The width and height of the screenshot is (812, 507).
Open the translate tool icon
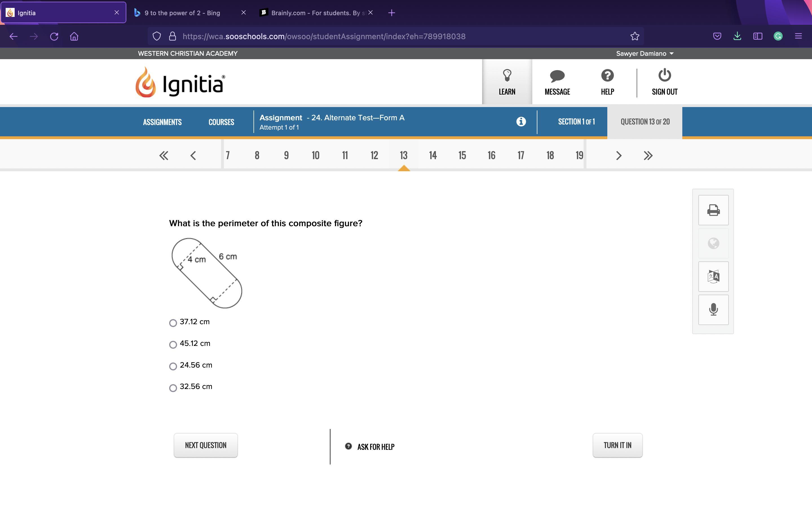tap(713, 277)
